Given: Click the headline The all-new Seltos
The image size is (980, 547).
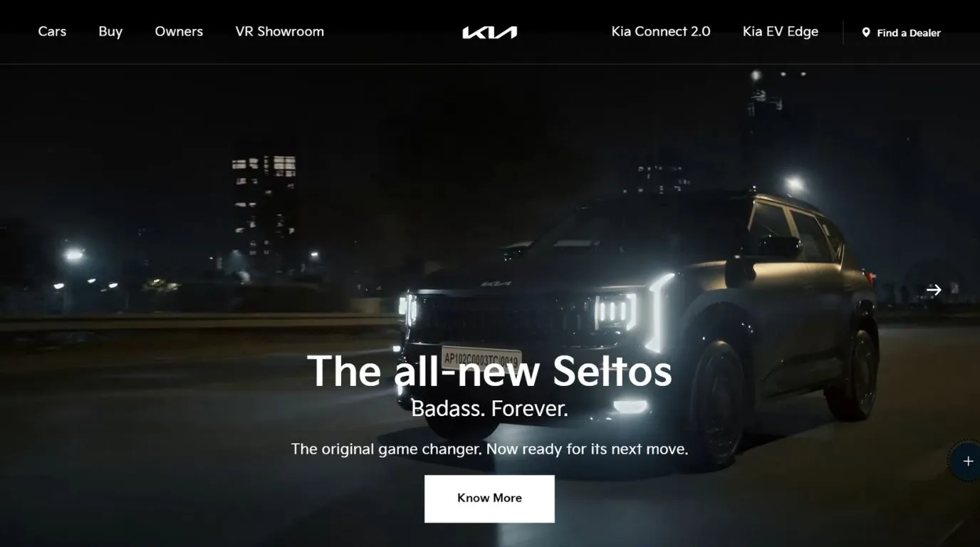Looking at the screenshot, I should coord(489,370).
